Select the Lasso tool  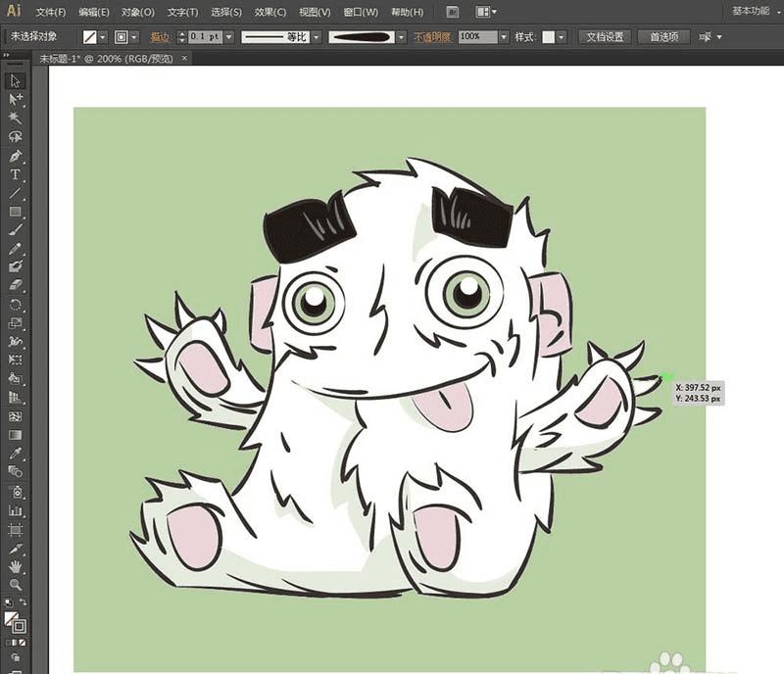pyautogui.click(x=15, y=136)
